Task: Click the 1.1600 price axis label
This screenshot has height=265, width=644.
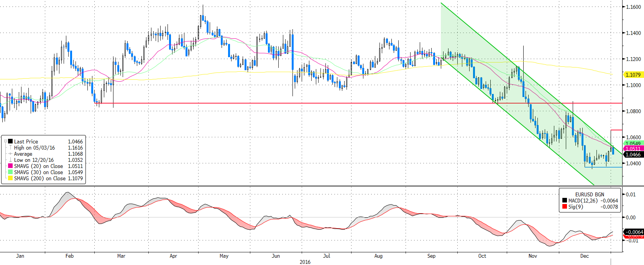Action: (633, 7)
